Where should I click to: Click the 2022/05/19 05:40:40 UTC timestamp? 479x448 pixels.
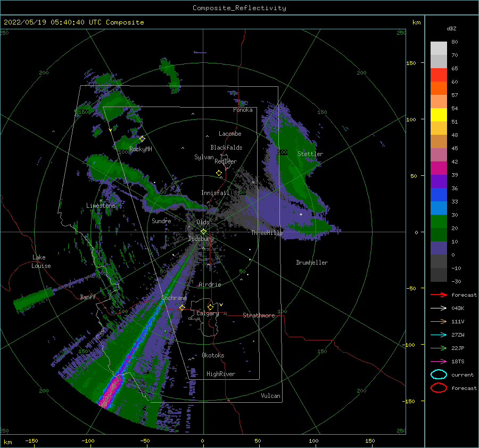tap(53, 22)
